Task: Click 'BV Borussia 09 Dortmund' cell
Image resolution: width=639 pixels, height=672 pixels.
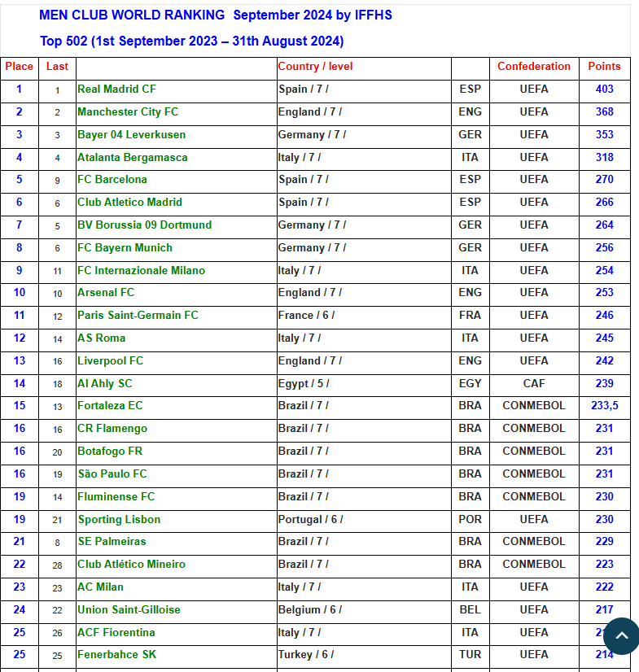Action: [x=177, y=225]
